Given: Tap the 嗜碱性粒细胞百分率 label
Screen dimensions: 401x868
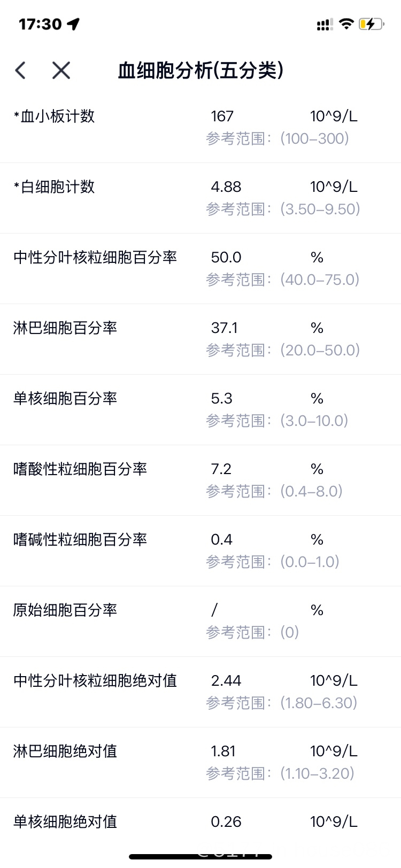Looking at the screenshot, I should click(x=80, y=539).
